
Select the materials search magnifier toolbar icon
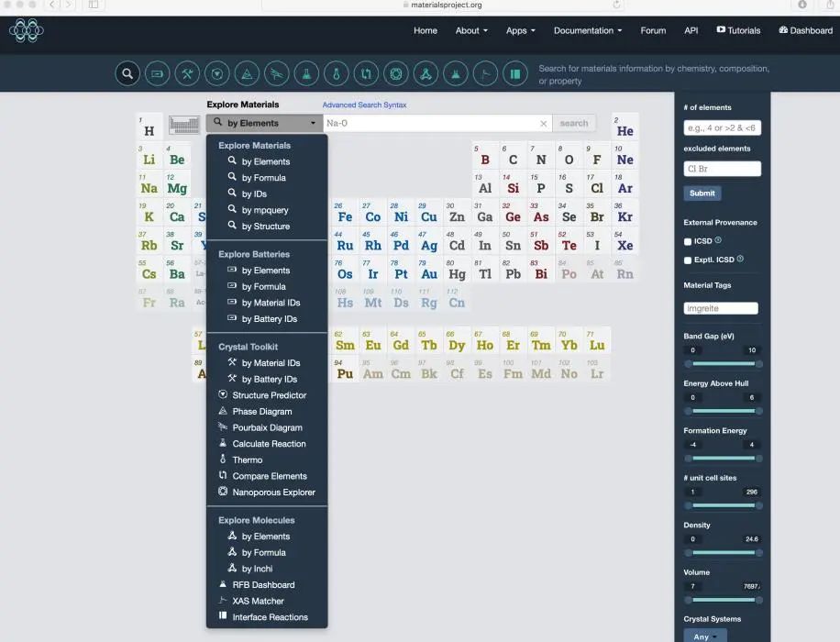pyautogui.click(x=127, y=74)
